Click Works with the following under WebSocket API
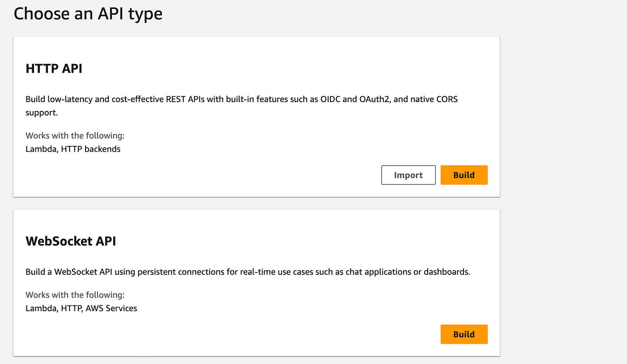Image resolution: width=627 pixels, height=364 pixels. pos(75,295)
